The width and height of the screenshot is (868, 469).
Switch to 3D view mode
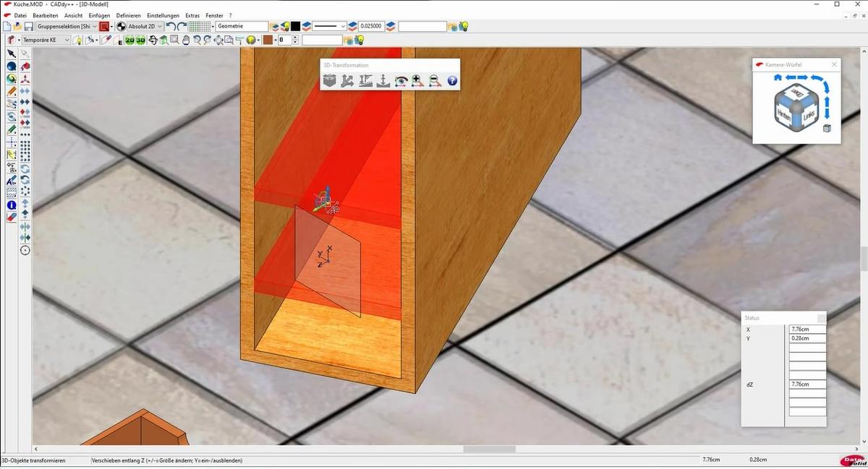pos(140,40)
